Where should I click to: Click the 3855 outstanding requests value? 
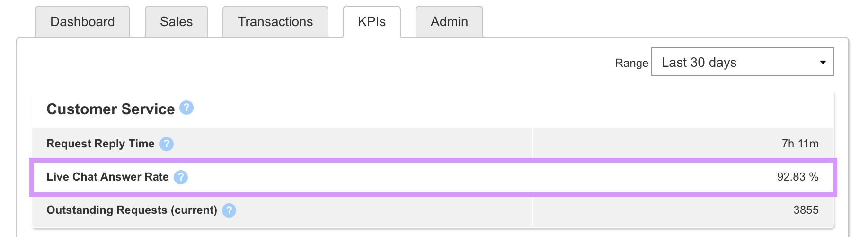[806, 210]
